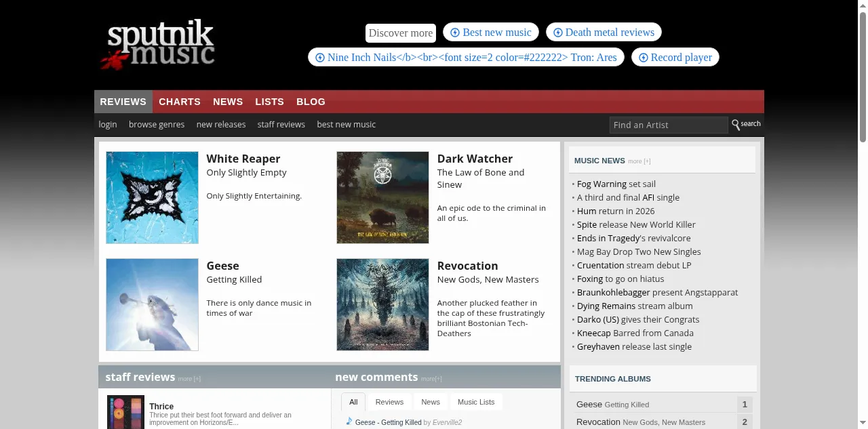The width and height of the screenshot is (868, 429).
Task: Open Kneecap Barred from Canada news
Action: coord(635,333)
